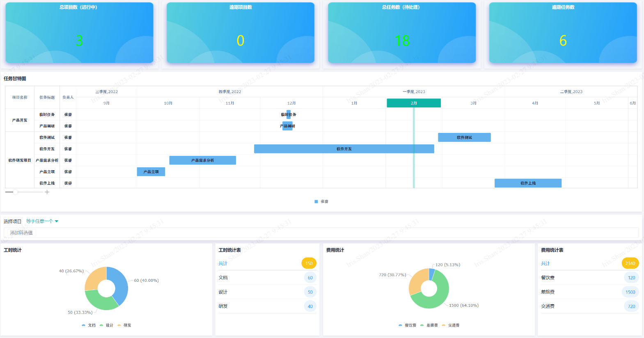Screen dimensions: 644x338
Task: Click the 软件上线 Gantt bar
Action: click(x=528, y=183)
